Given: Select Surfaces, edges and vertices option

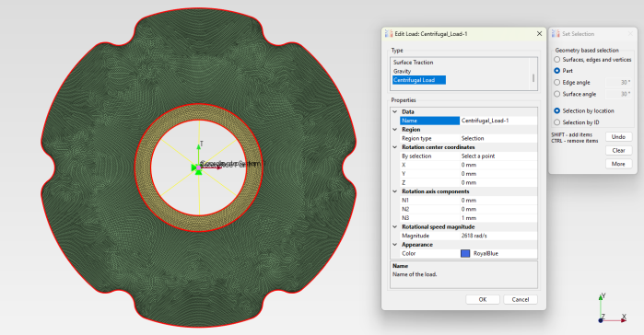Looking at the screenshot, I should pos(556,60).
